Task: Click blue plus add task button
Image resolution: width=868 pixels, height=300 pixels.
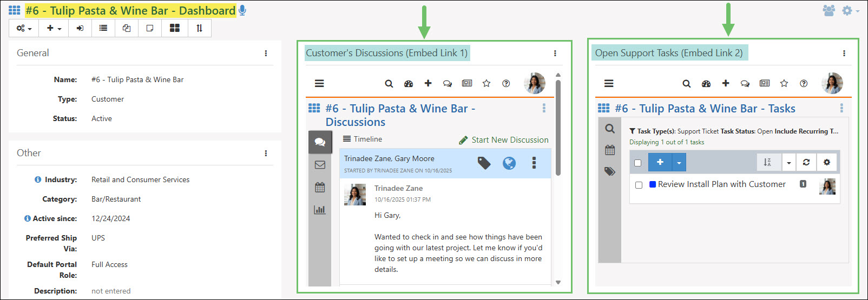Action: pos(660,162)
